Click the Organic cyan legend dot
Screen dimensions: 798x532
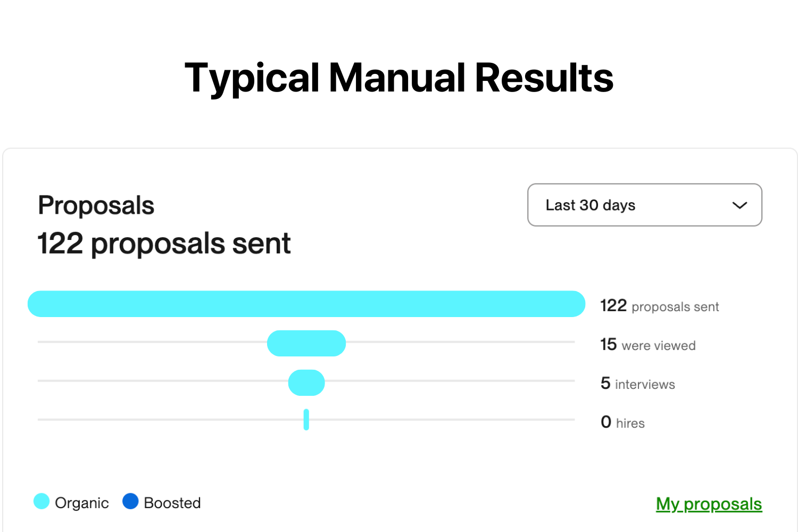(41, 501)
